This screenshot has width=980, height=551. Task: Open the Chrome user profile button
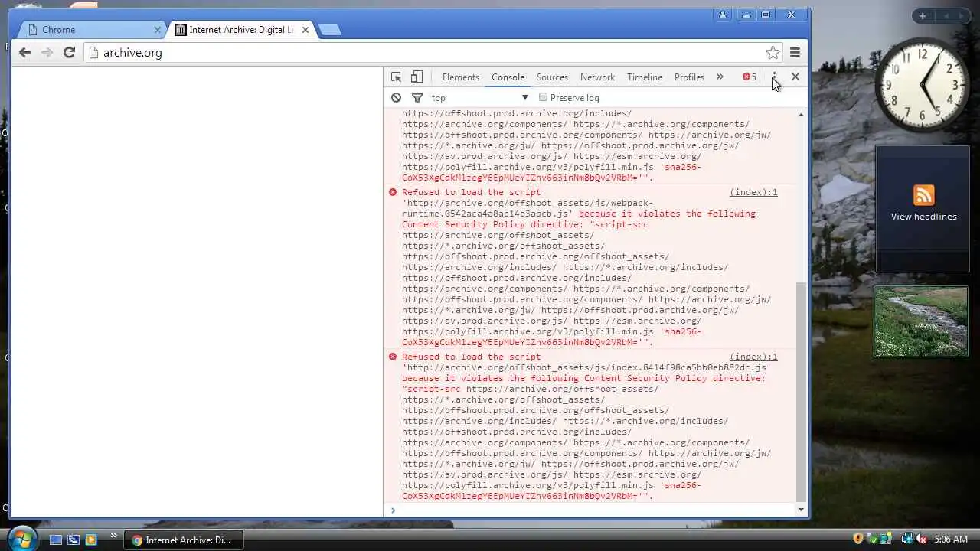click(x=722, y=15)
